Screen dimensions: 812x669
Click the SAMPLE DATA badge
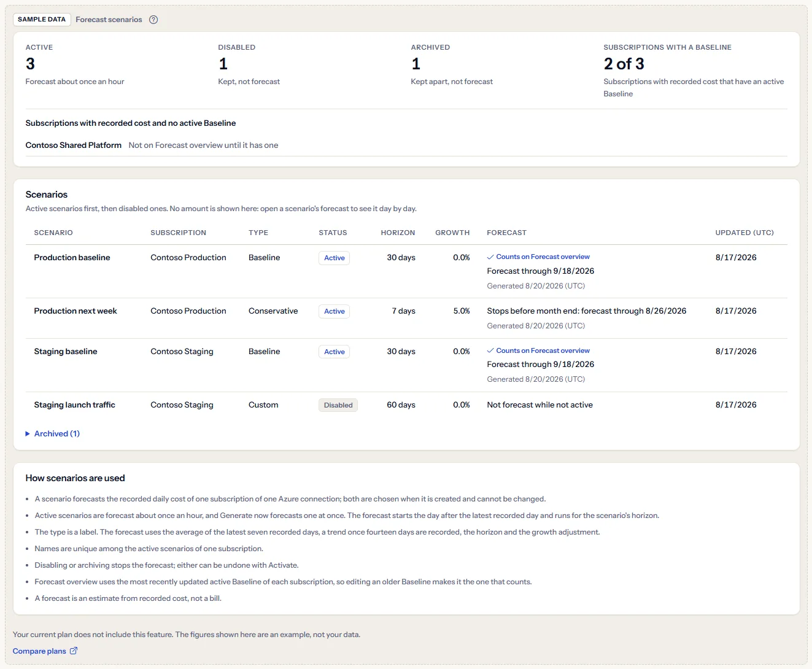click(x=42, y=20)
